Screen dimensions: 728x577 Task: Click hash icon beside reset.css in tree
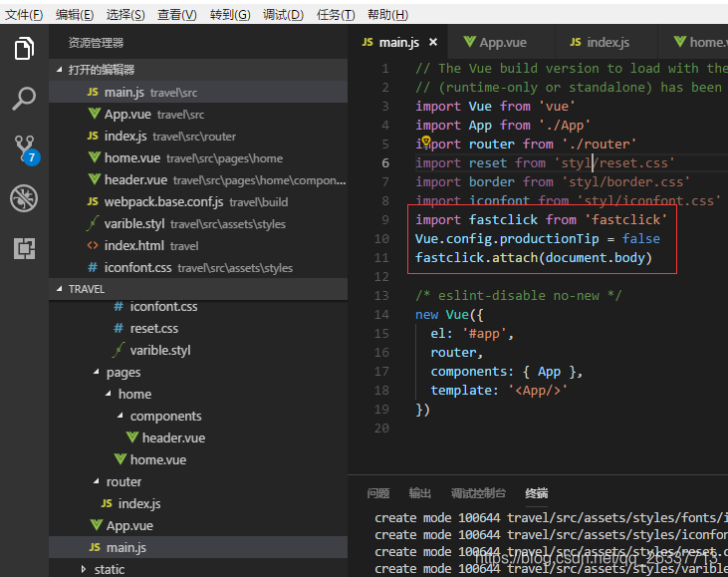pos(119,329)
